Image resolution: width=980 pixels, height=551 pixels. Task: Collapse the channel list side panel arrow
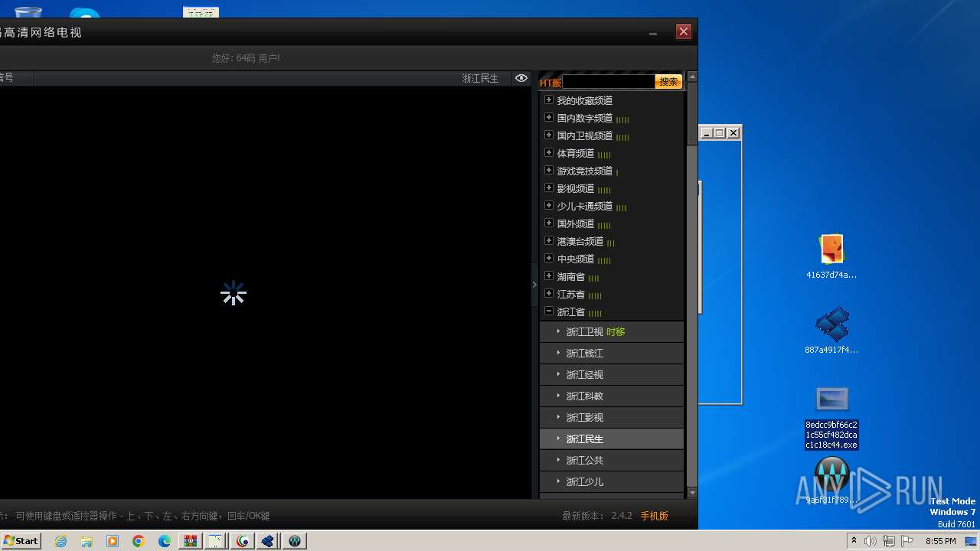pyautogui.click(x=534, y=285)
